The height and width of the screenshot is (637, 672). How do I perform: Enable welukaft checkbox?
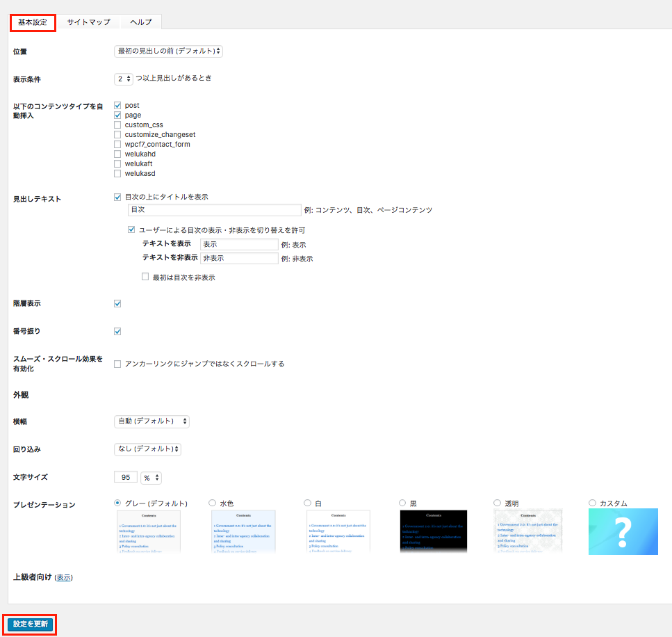point(117,164)
